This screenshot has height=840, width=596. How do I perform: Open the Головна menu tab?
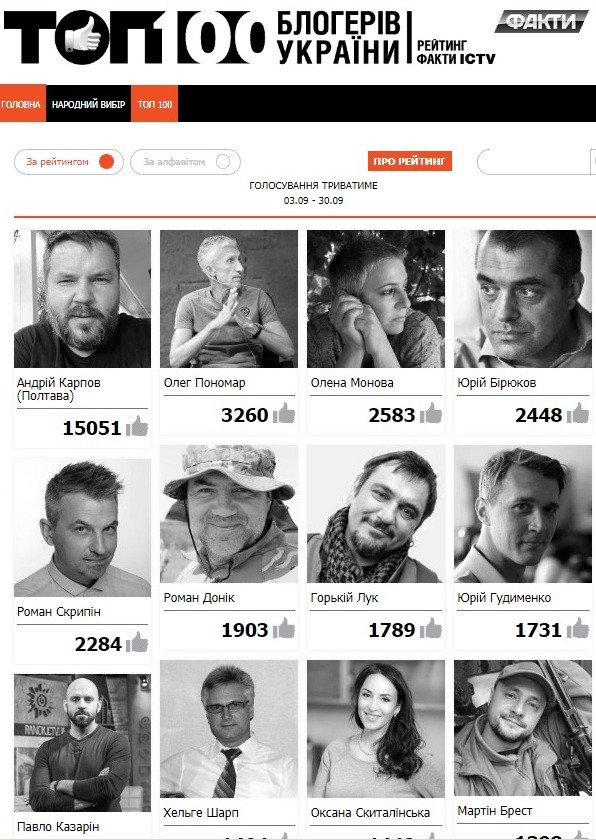coord(22,103)
